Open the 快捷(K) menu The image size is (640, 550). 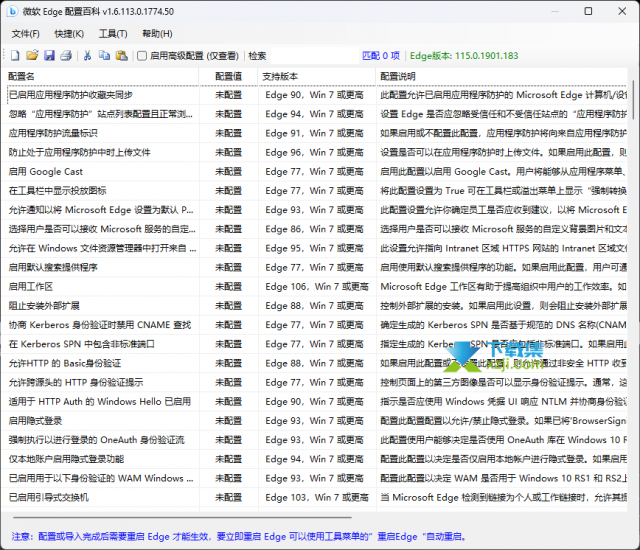click(69, 34)
